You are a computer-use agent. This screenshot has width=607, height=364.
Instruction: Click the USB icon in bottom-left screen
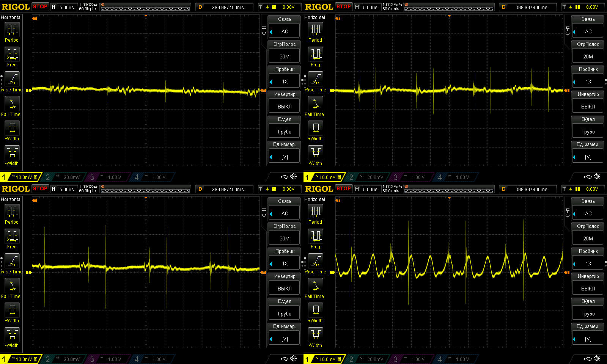pyautogui.click(x=284, y=359)
